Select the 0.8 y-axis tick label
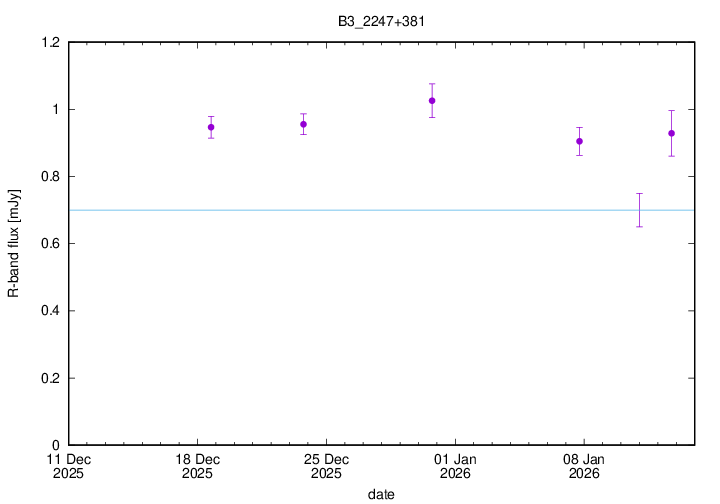 [x=48, y=176]
